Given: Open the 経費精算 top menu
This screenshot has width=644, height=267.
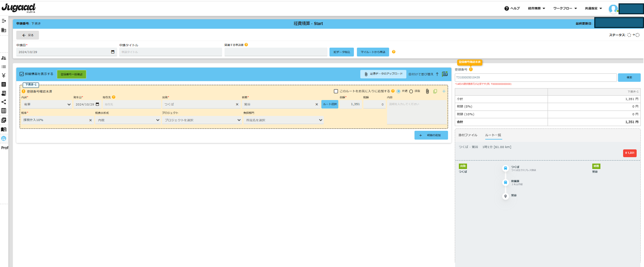Looking at the screenshot, I should 537,8.
